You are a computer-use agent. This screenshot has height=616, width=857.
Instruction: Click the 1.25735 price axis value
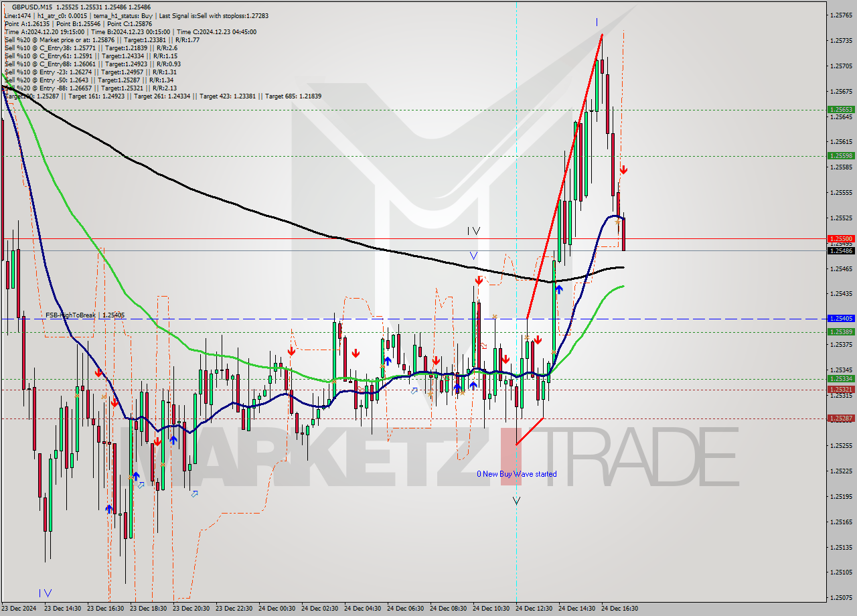click(x=841, y=40)
